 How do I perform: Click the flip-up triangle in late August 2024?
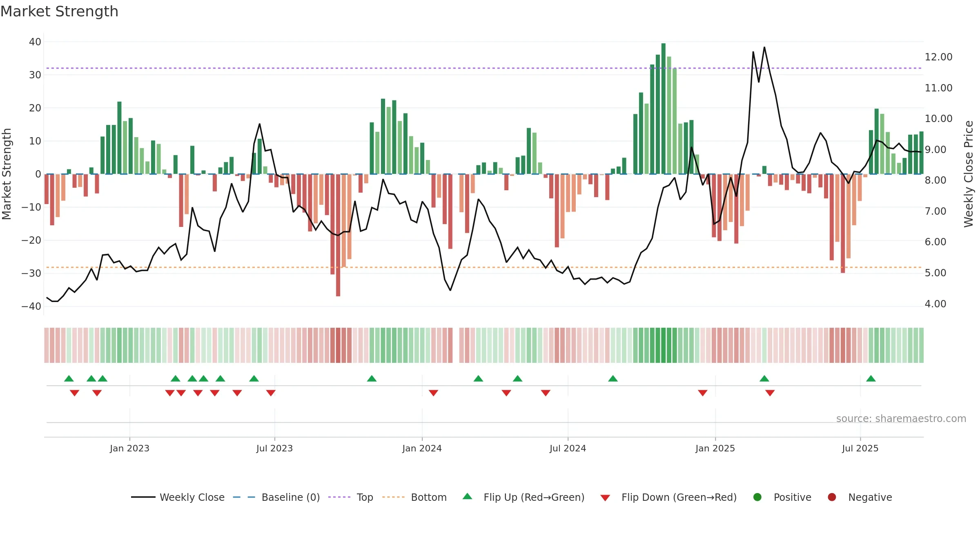pos(613,378)
